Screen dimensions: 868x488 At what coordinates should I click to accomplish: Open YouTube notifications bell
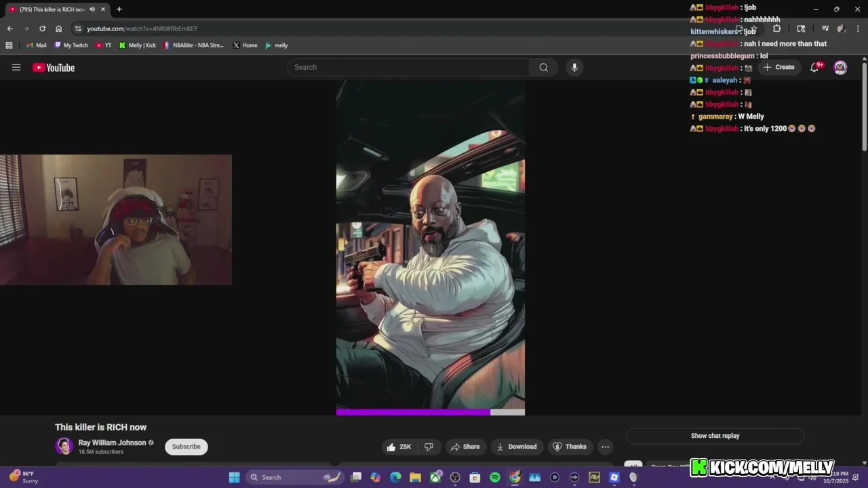tap(815, 67)
